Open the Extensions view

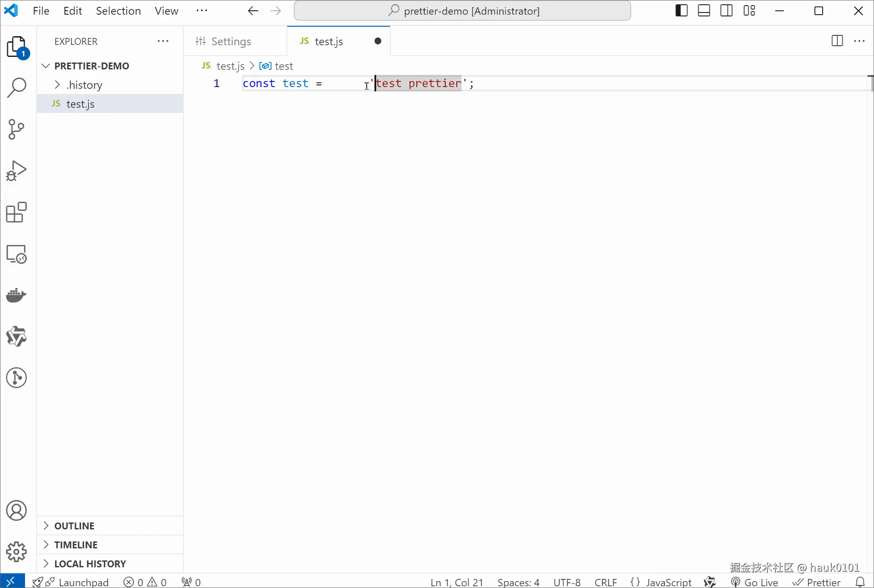(x=16, y=212)
